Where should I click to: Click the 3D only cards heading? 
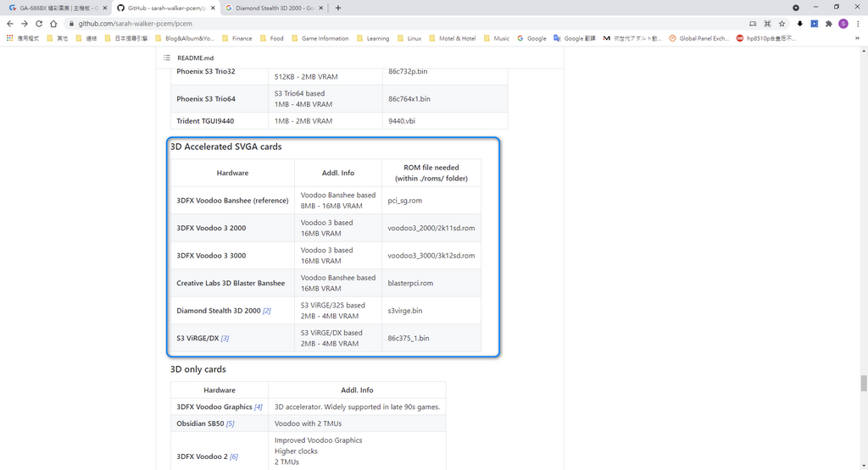[x=198, y=369]
